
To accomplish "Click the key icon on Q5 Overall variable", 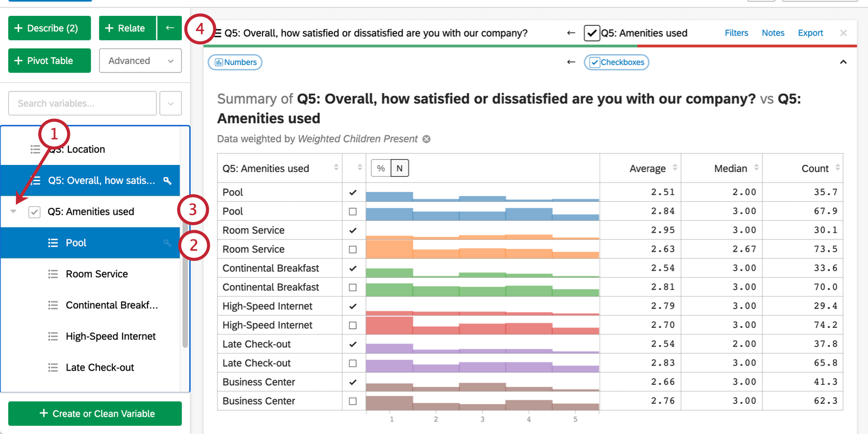I will [x=167, y=181].
